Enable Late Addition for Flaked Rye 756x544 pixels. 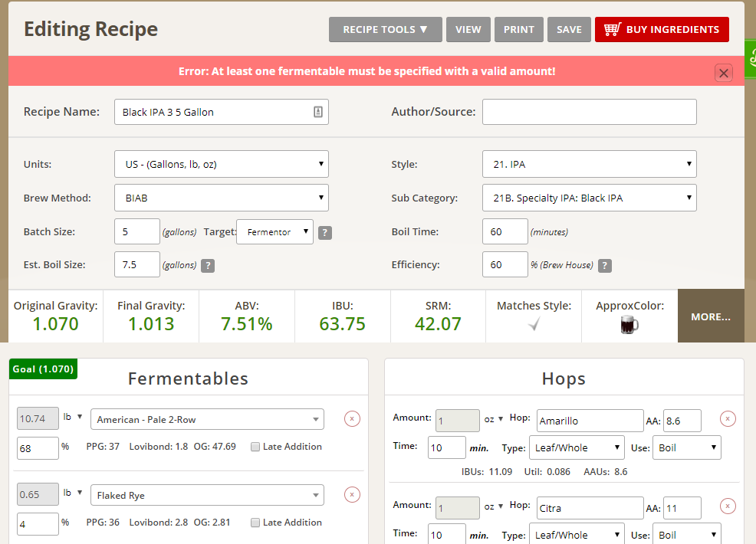tap(255, 523)
